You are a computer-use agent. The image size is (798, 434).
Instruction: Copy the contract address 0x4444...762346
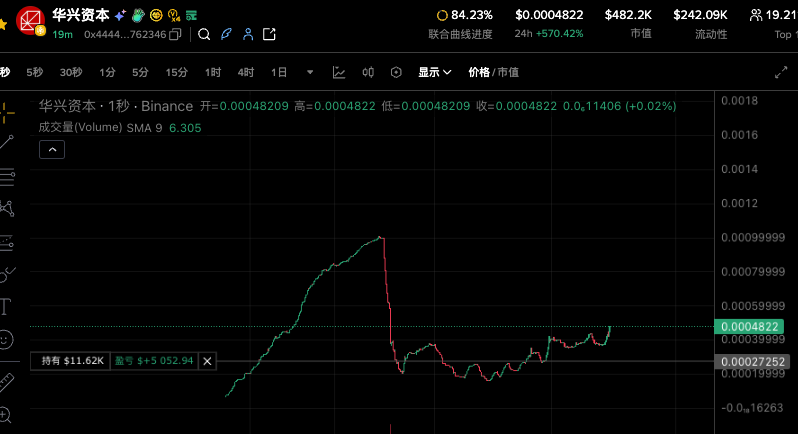[175, 34]
